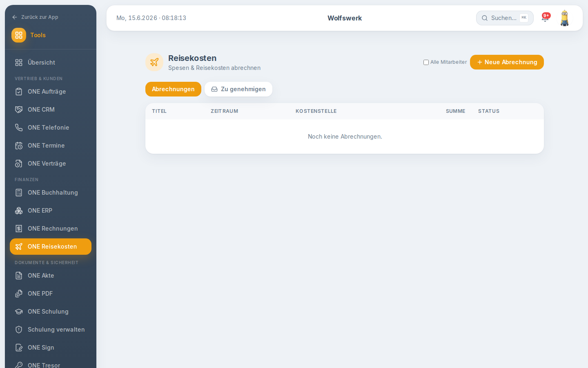Click the ONE ERP boxes icon

[x=19, y=211]
